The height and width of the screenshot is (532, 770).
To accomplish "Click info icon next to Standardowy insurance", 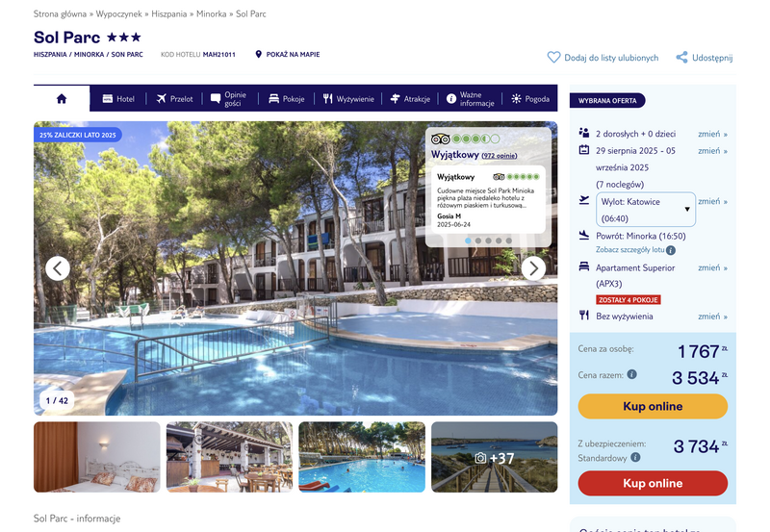I will (635, 457).
